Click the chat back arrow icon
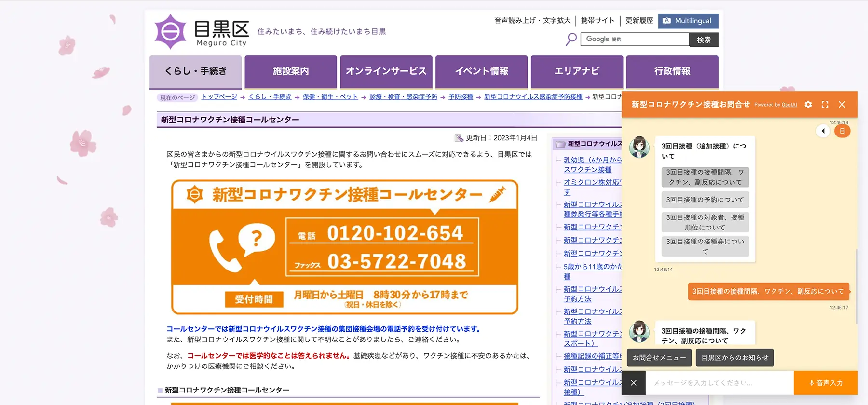This screenshot has width=868, height=405. (823, 131)
